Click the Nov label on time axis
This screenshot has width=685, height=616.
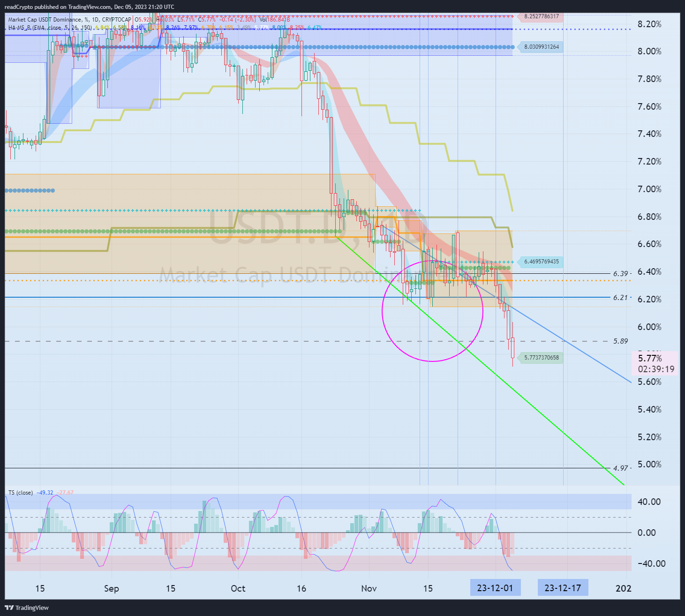coord(369,588)
